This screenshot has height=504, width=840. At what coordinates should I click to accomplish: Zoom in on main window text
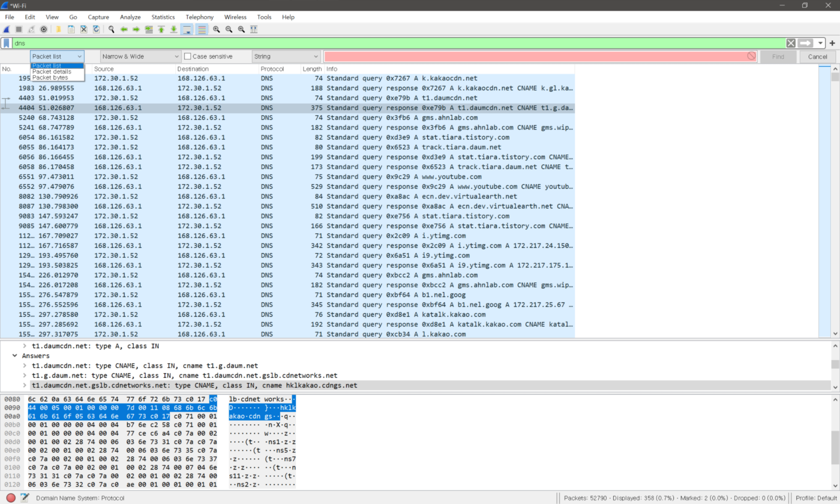click(x=216, y=29)
